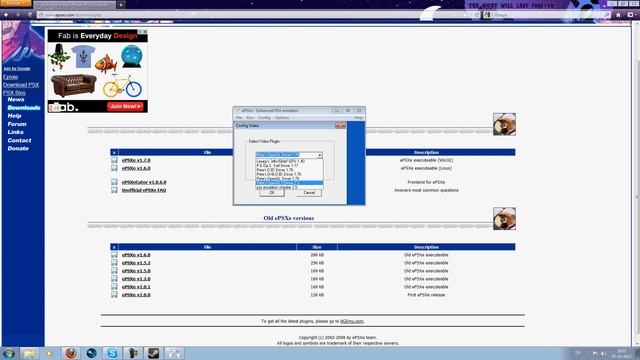The height and width of the screenshot is (360, 640).
Task: Launch Windows Media Player from taskbar
Action: [x=49, y=353]
